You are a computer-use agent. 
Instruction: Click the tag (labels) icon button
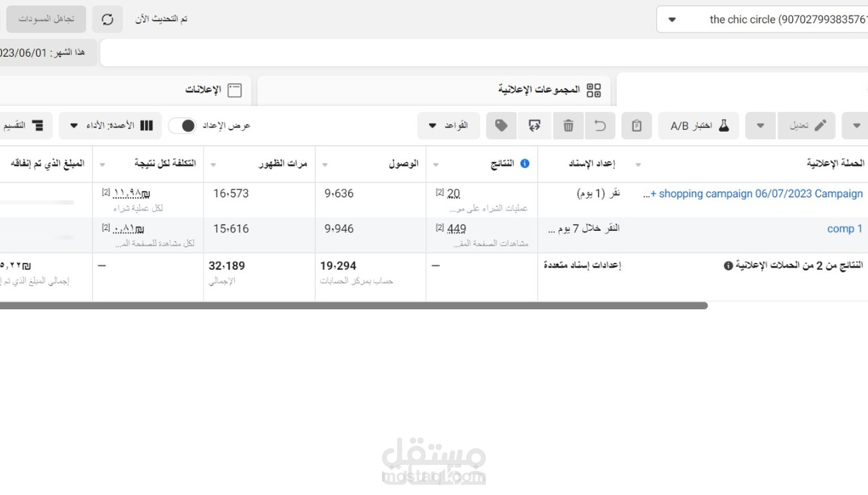(501, 126)
